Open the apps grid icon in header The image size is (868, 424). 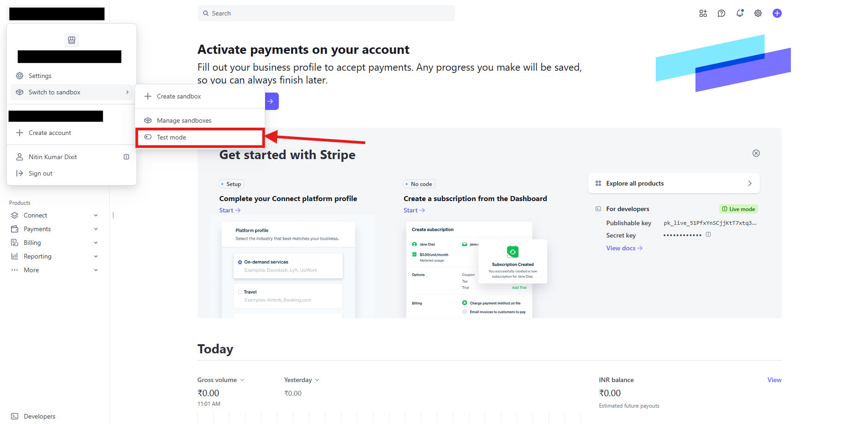click(703, 14)
